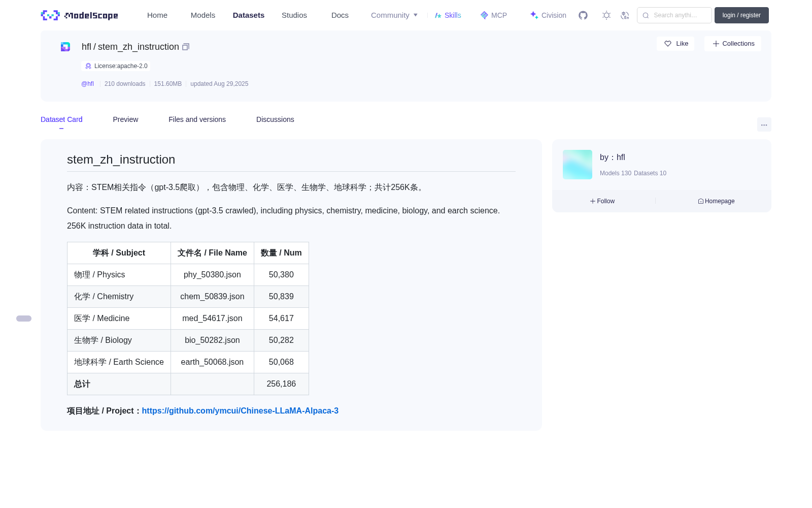
Task: Open the @hfl author link
Action: pos(87,84)
